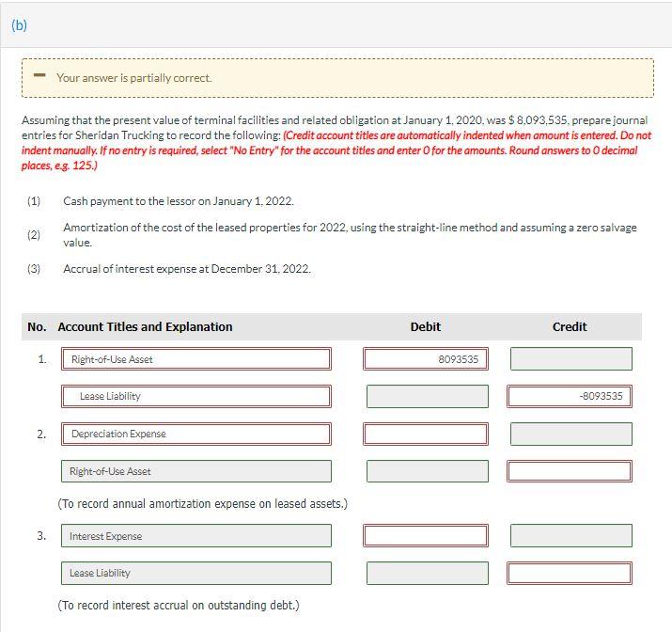Click debit field for Interest Expense

pos(426,535)
